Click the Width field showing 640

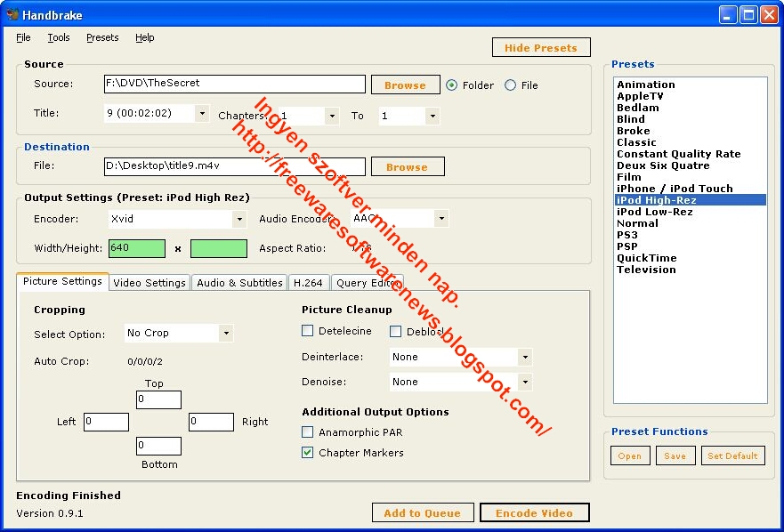137,248
